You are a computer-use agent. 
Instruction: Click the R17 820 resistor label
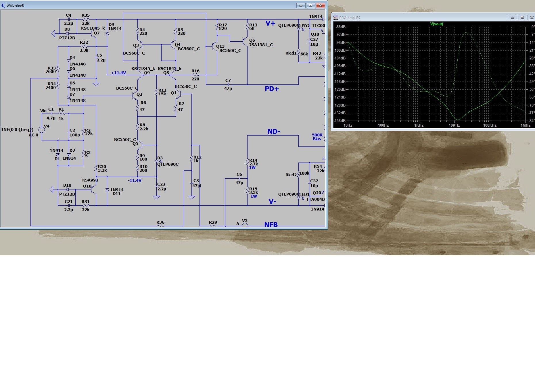pos(223,27)
